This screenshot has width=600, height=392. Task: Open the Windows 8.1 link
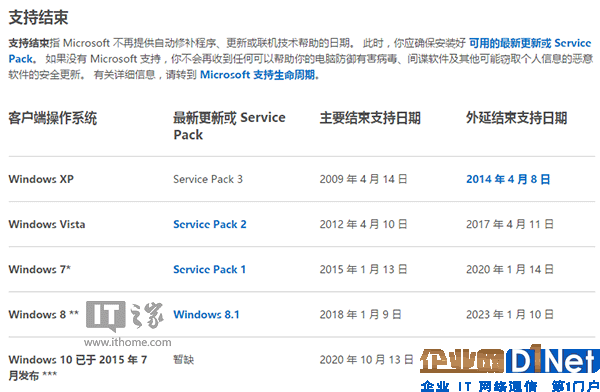tap(206, 315)
